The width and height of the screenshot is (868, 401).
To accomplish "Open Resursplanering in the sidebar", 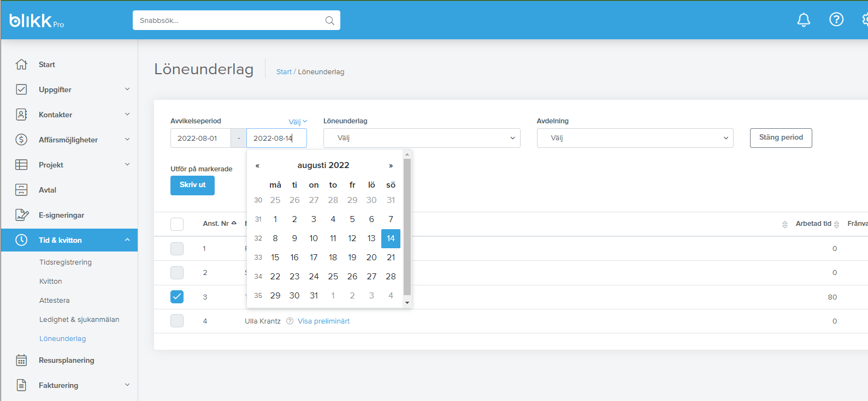I will [x=67, y=360].
